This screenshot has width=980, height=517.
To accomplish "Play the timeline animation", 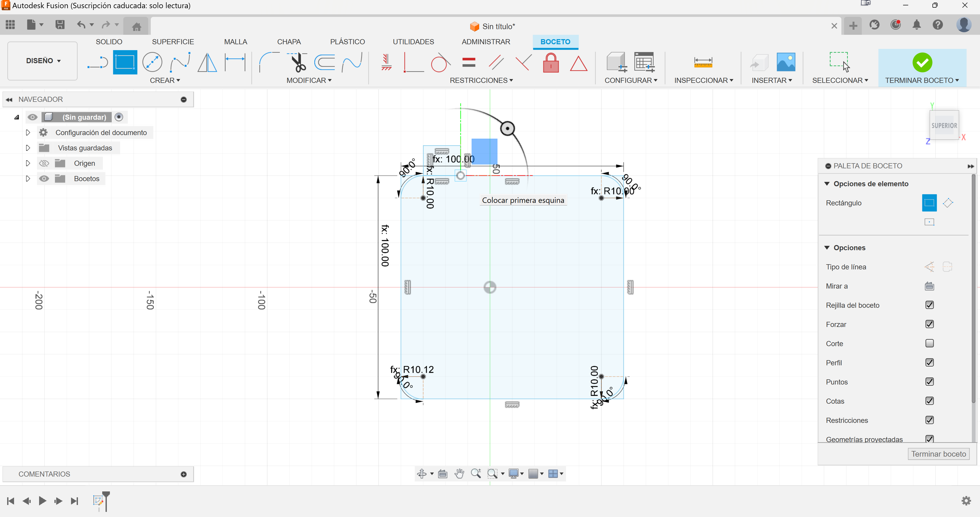I will (x=42, y=501).
